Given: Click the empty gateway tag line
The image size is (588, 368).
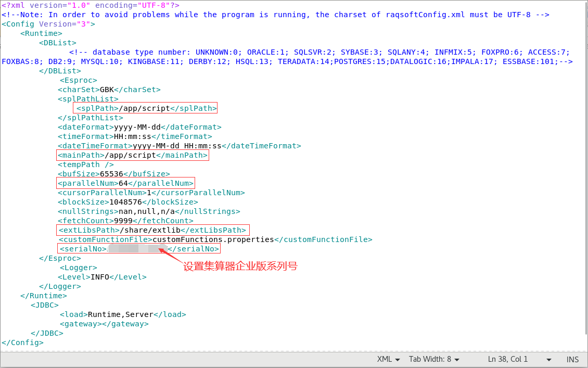Looking at the screenshot, I should 104,324.
